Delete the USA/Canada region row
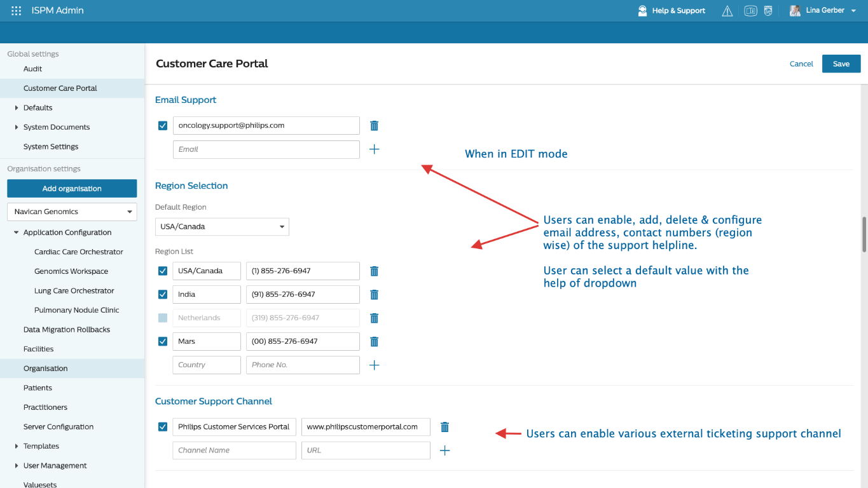Viewport: 868px width, 488px height. pyautogui.click(x=375, y=271)
